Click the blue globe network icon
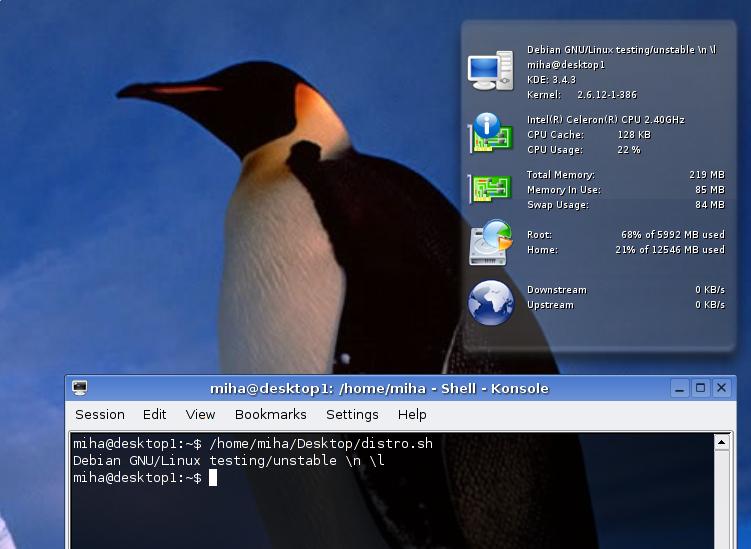 pos(490,303)
